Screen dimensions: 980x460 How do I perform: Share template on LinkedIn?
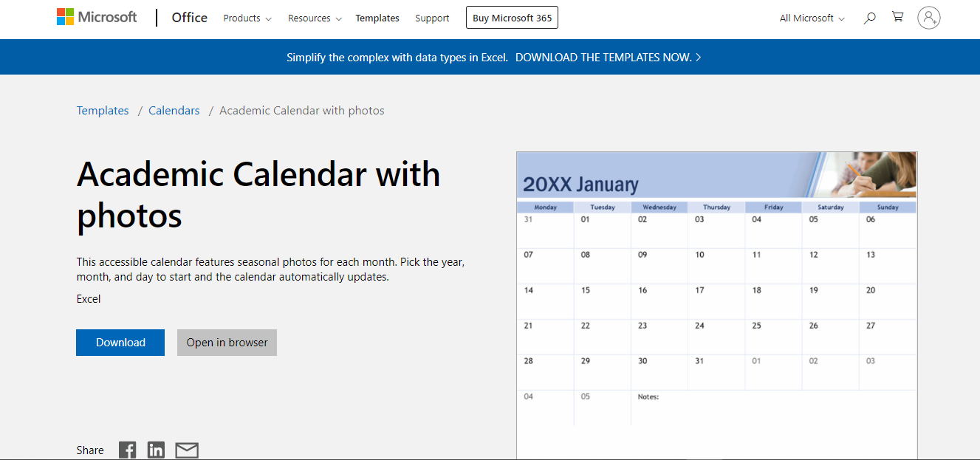pos(156,450)
